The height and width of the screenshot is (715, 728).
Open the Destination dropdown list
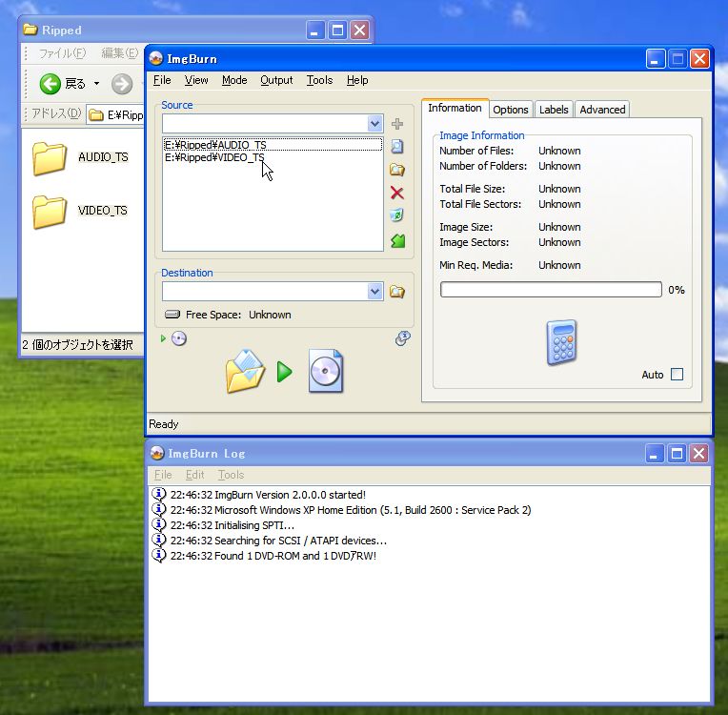[374, 292]
